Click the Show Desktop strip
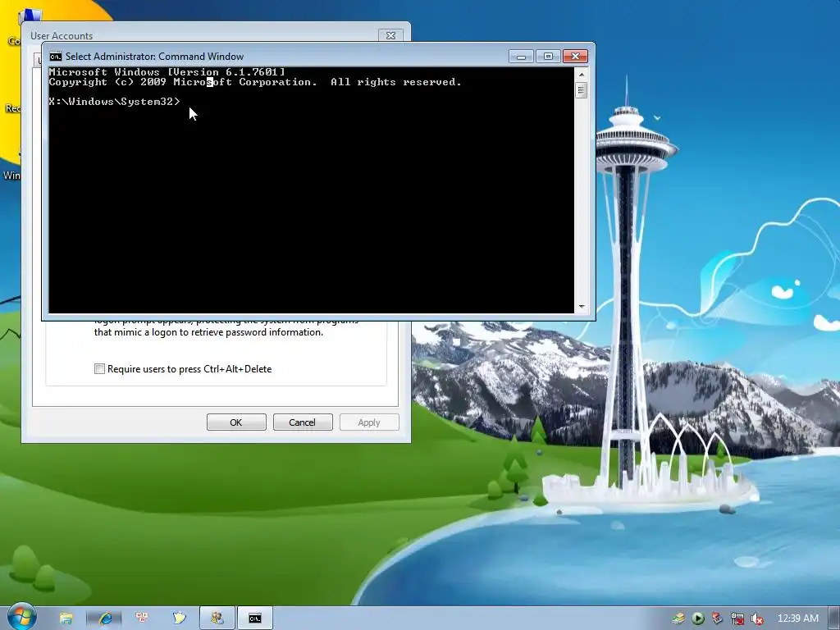Image resolution: width=840 pixels, height=630 pixels. (834, 619)
